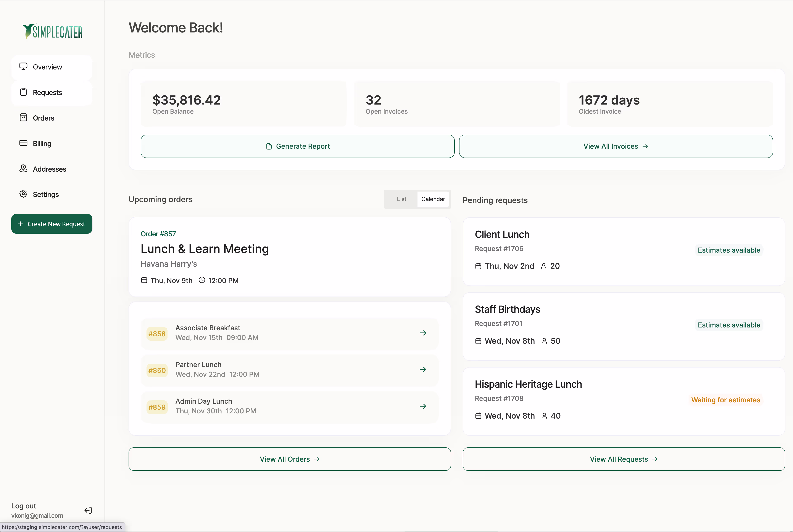Open Admin Day Lunch order arrow

point(423,406)
